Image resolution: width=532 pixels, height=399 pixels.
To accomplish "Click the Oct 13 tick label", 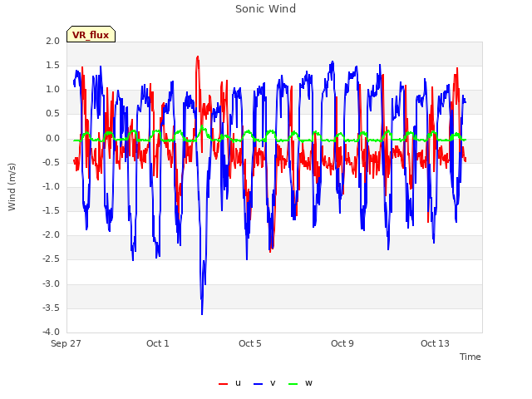I will pos(435,343).
